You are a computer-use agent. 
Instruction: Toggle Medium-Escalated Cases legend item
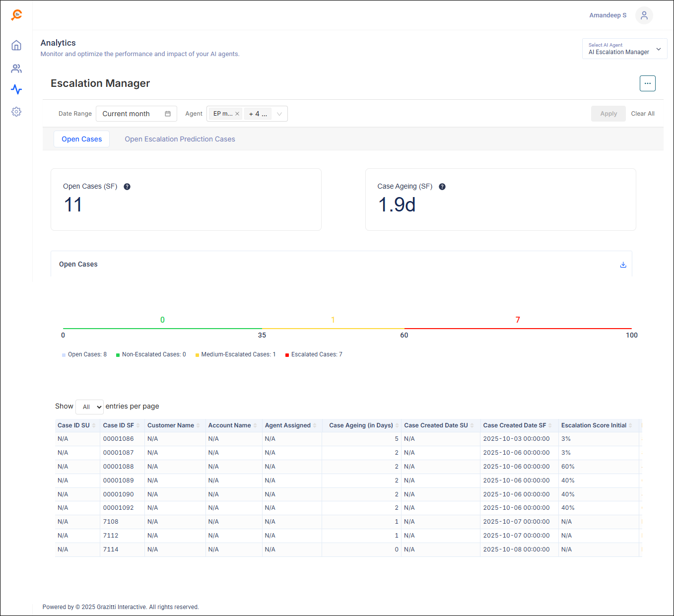[x=235, y=354]
